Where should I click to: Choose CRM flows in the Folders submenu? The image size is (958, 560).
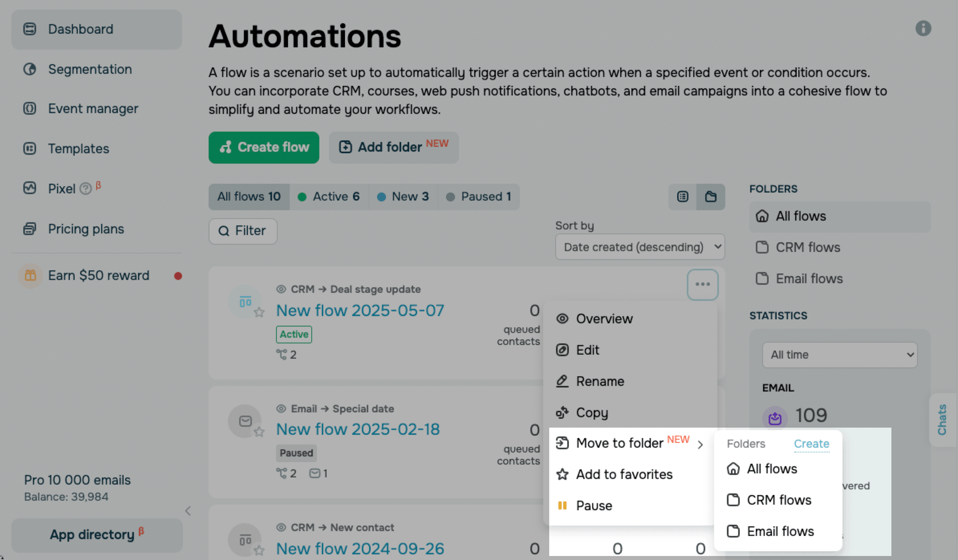tap(778, 500)
